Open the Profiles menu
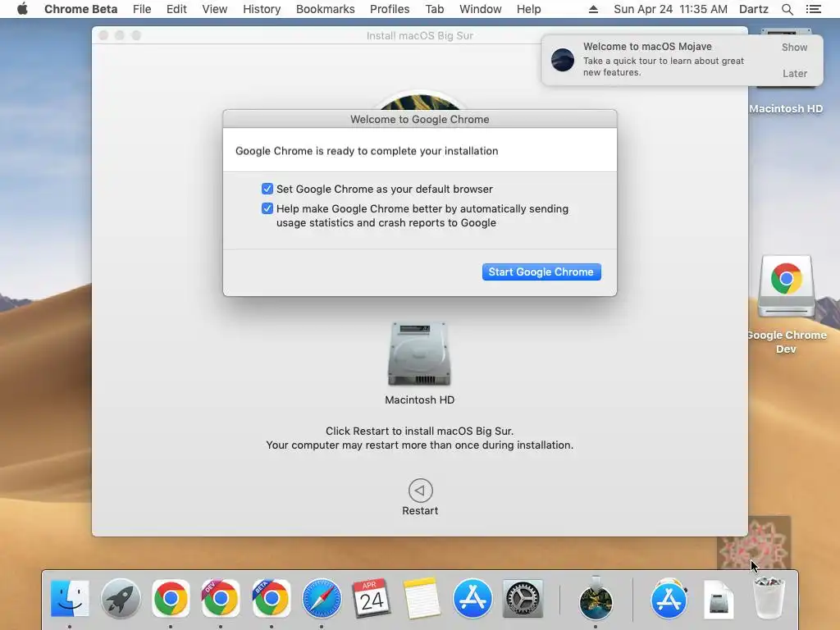 (390, 9)
